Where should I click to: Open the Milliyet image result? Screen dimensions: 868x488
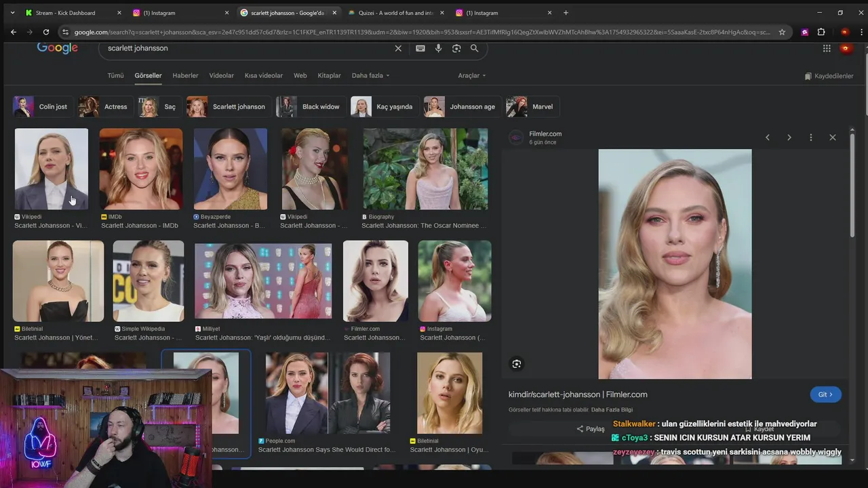pos(263,281)
